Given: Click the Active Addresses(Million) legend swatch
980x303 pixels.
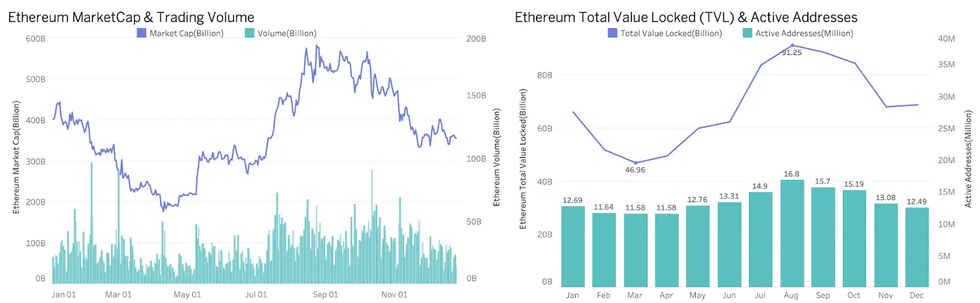Looking at the screenshot, I should point(747,33).
